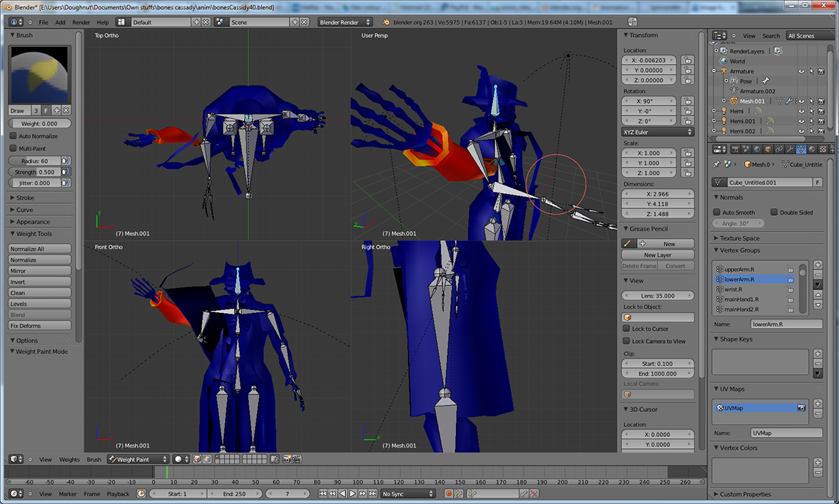Open the Material properties tab (sphere icon)
This screenshot has width=839, height=504.
pyautogui.click(x=812, y=149)
